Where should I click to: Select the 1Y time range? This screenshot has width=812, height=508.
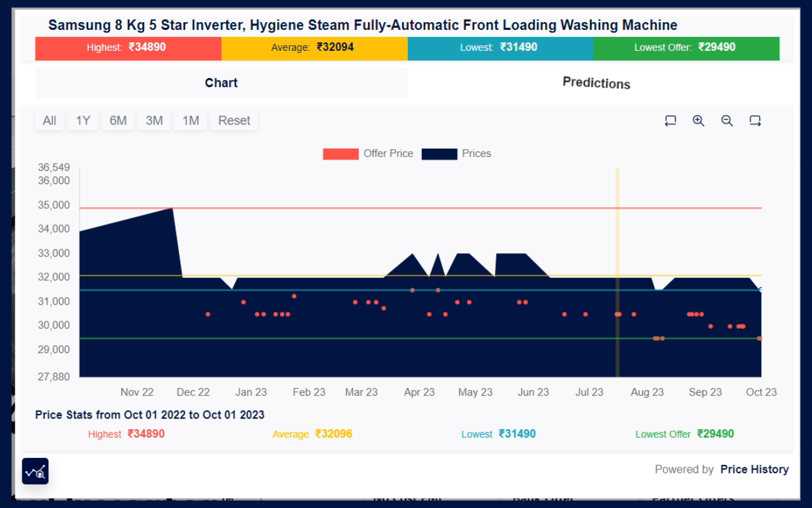click(82, 120)
